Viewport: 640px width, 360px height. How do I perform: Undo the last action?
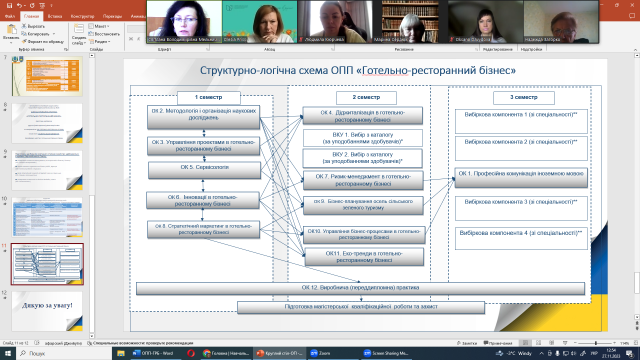[x=19, y=6]
